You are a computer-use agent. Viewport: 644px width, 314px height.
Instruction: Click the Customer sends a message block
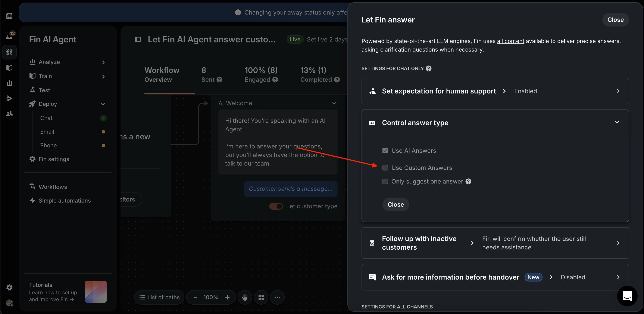291,189
